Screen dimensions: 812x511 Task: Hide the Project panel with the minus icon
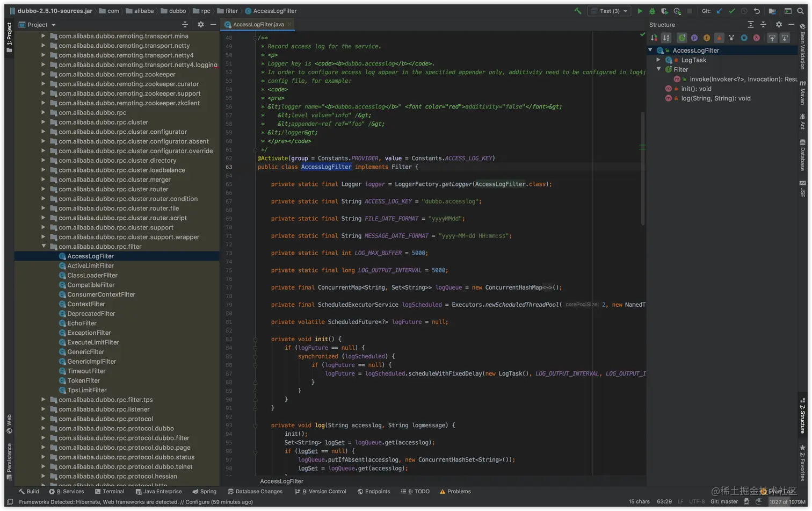[213, 24]
